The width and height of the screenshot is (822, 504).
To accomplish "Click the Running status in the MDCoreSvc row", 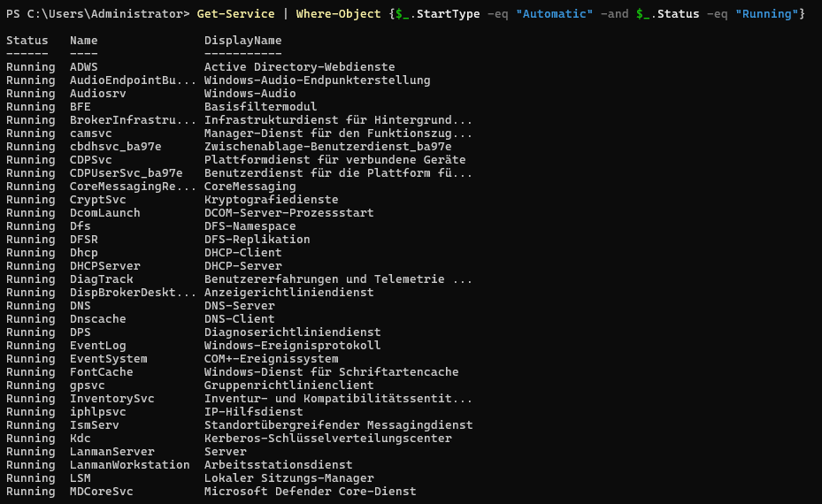I will click(30, 492).
